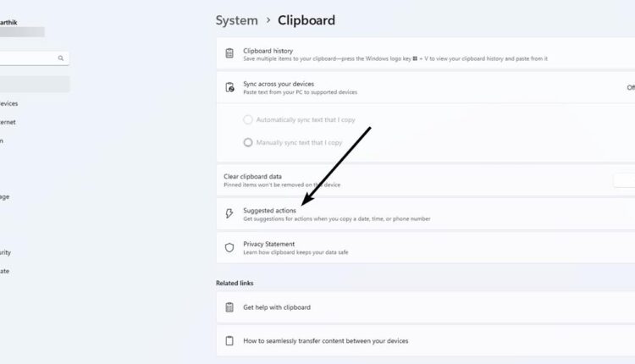Click the search magnifier icon in sidebar
Image resolution: width=635 pixels, height=364 pixels.
coord(61,58)
